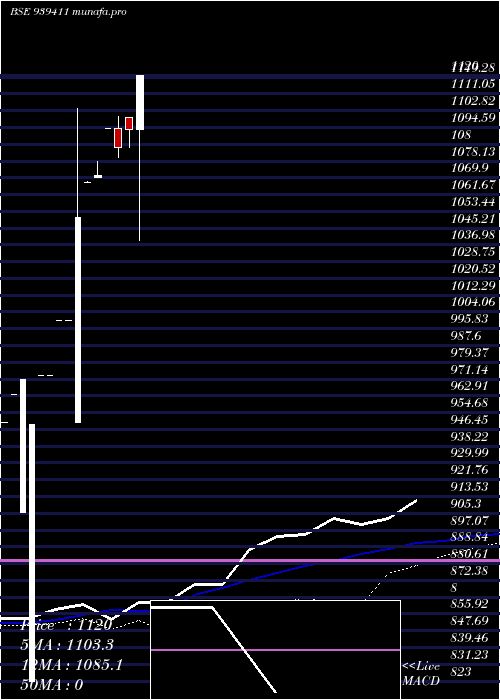Select the 880.61 label on pink line

470,554
